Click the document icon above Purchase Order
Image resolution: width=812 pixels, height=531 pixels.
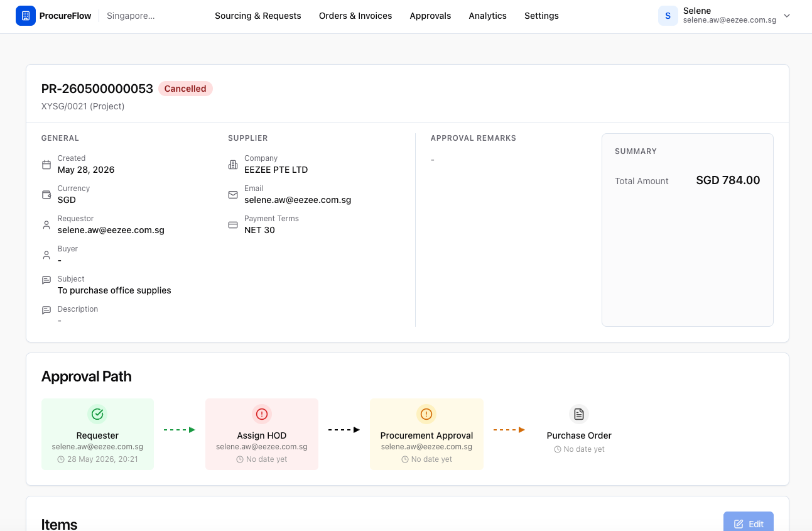[579, 414]
